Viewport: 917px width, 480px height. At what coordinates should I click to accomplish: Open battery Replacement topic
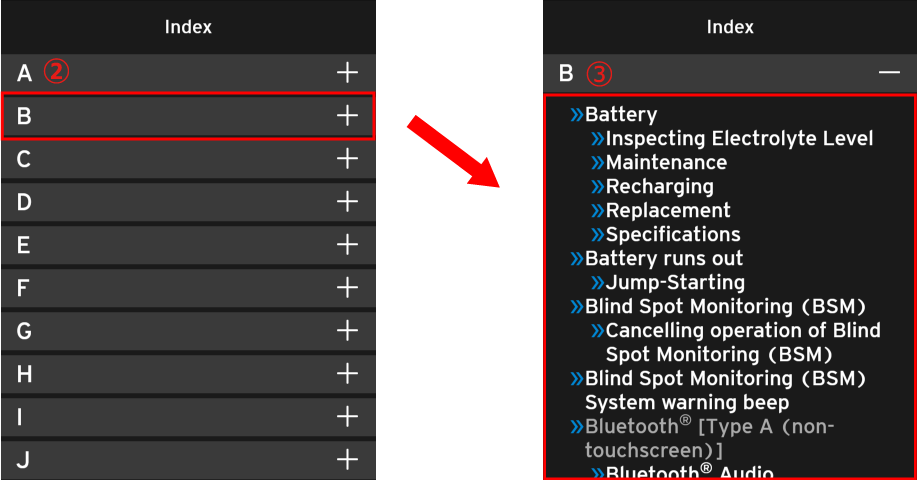[668, 211]
